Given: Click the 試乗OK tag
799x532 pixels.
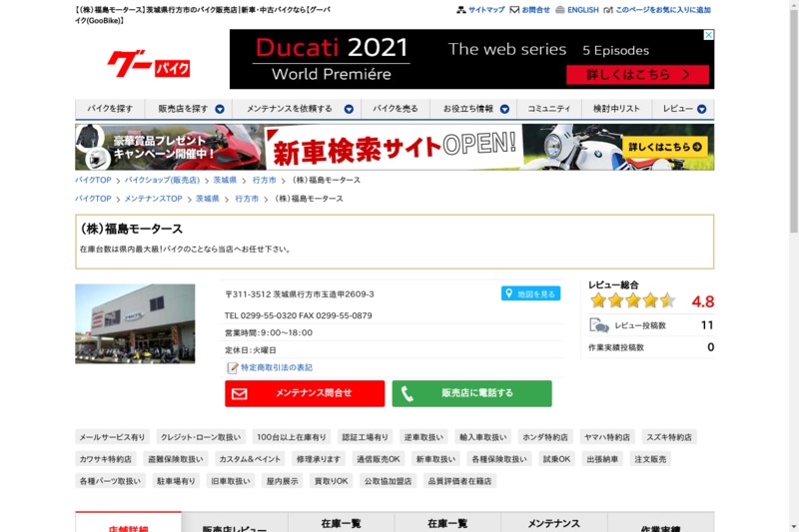Looking at the screenshot, I should (x=556, y=459).
